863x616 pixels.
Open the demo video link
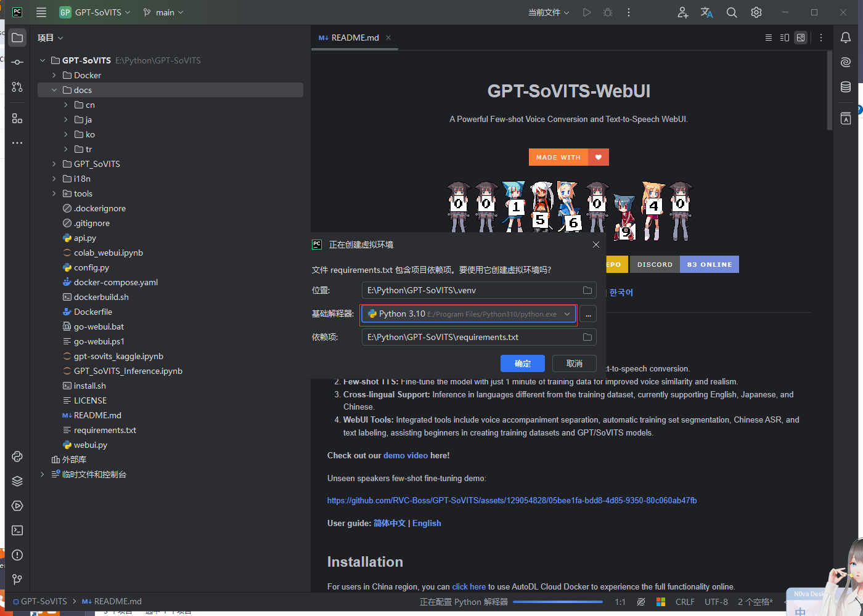tap(406, 455)
